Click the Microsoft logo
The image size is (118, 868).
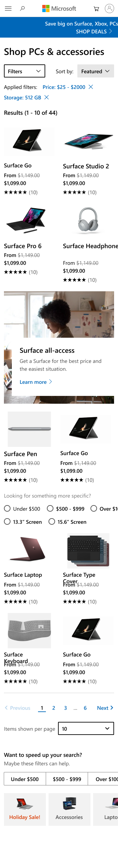(x=59, y=9)
